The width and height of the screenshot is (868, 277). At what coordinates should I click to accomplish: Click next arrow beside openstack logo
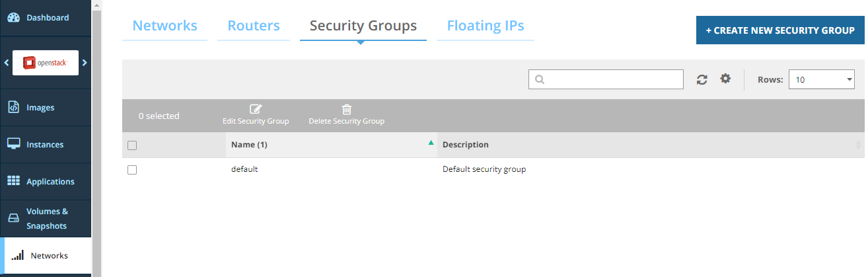(x=85, y=63)
